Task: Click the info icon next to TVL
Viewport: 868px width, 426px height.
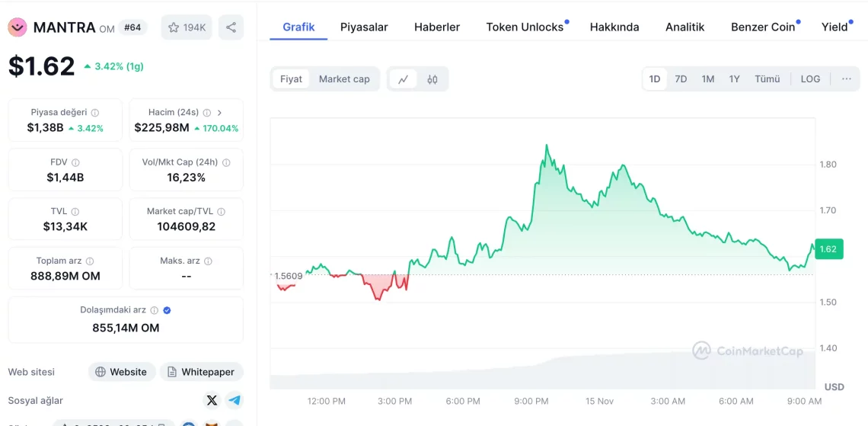Action: click(75, 212)
